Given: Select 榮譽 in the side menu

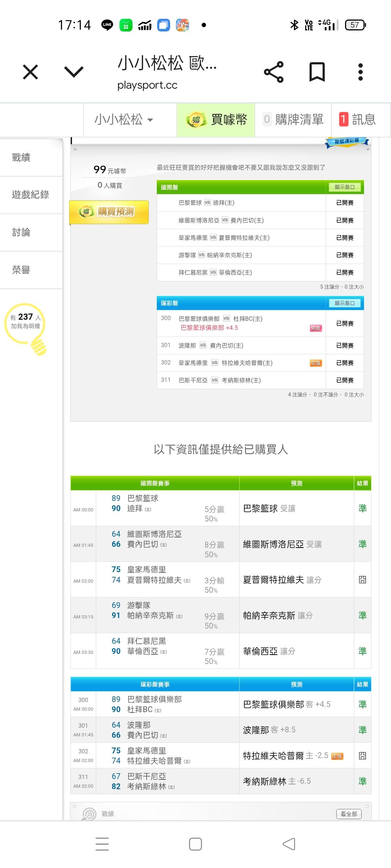Looking at the screenshot, I should coord(31,270).
